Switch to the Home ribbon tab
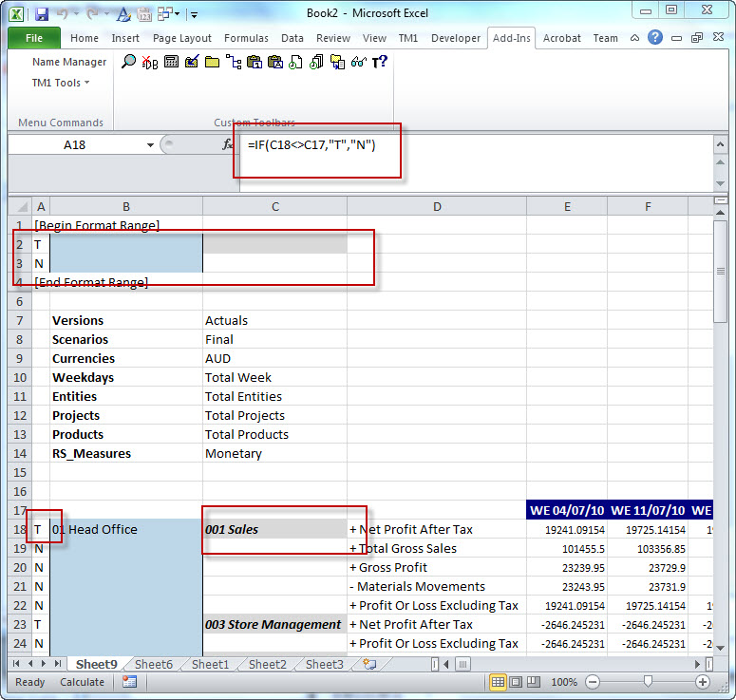 click(x=85, y=38)
